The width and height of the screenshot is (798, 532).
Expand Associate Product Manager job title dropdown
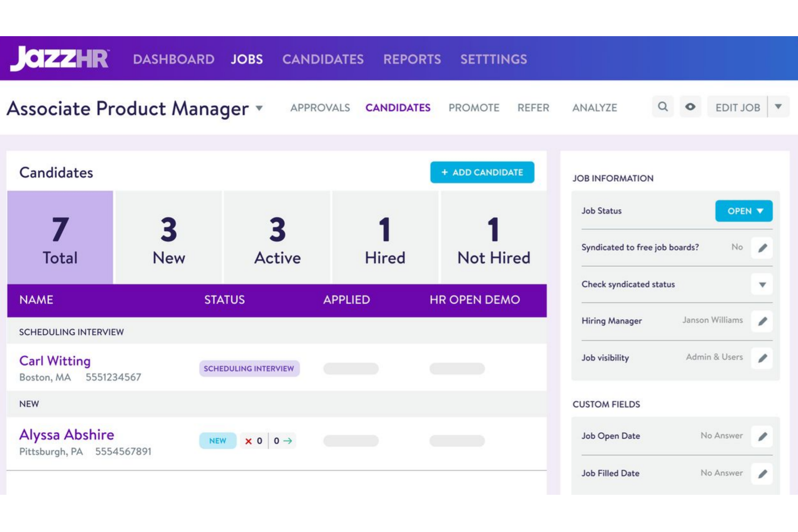259,108
